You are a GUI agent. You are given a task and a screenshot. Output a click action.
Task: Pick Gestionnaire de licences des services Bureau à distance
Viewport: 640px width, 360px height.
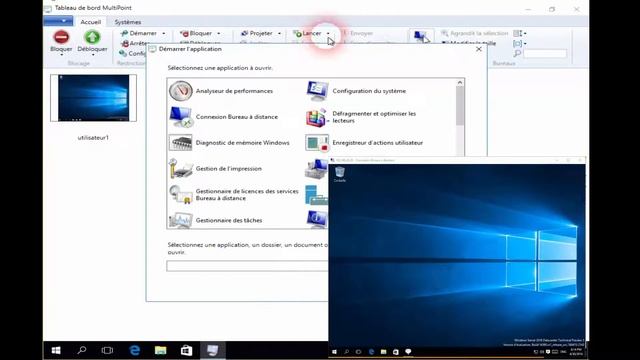(x=234, y=195)
